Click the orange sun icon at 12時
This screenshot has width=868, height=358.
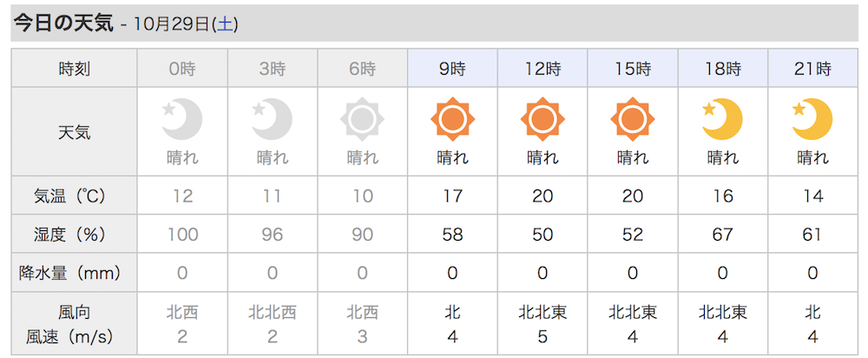pos(542,118)
